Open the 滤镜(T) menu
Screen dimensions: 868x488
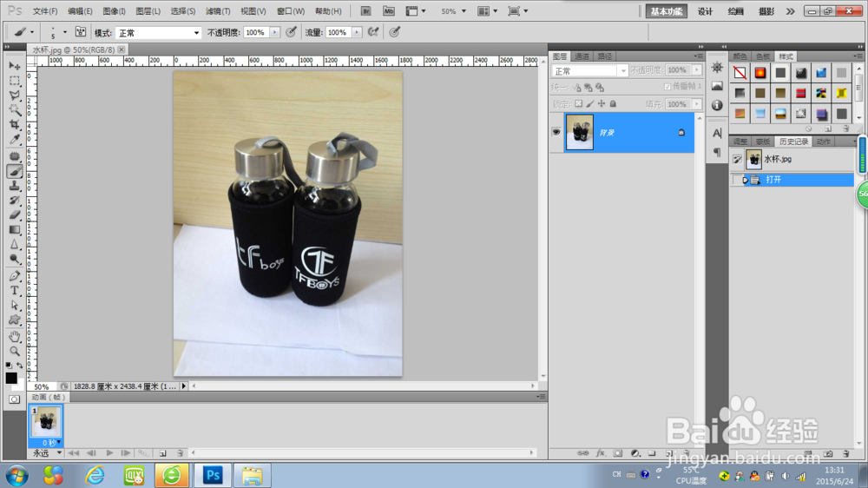click(218, 11)
